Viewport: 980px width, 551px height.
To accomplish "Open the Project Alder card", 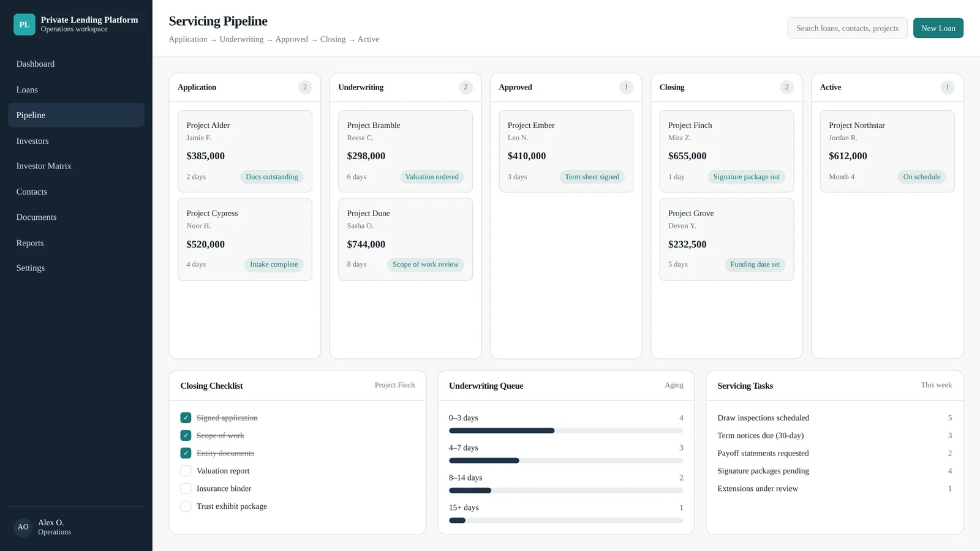I will point(245,151).
